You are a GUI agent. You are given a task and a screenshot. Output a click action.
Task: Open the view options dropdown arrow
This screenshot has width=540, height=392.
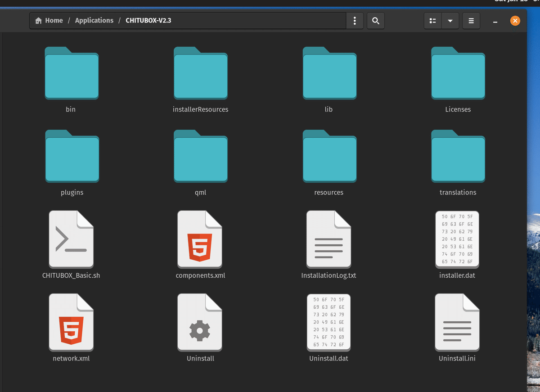pos(450,21)
